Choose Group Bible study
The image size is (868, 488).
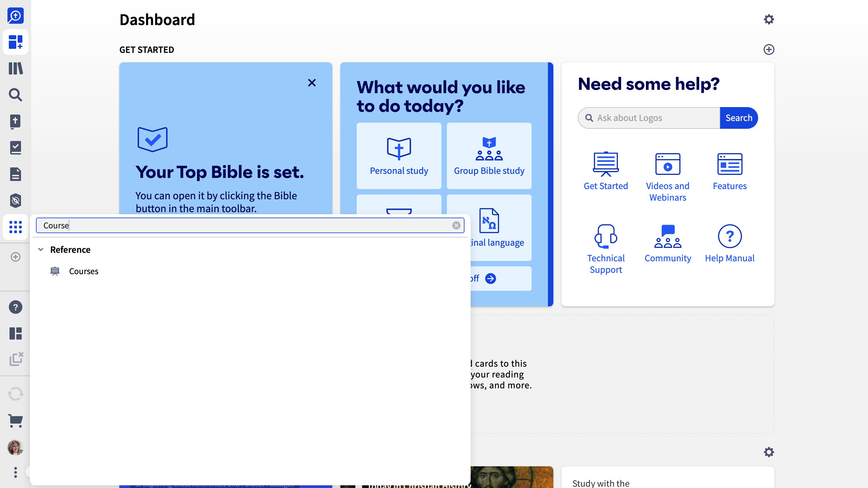coord(489,156)
